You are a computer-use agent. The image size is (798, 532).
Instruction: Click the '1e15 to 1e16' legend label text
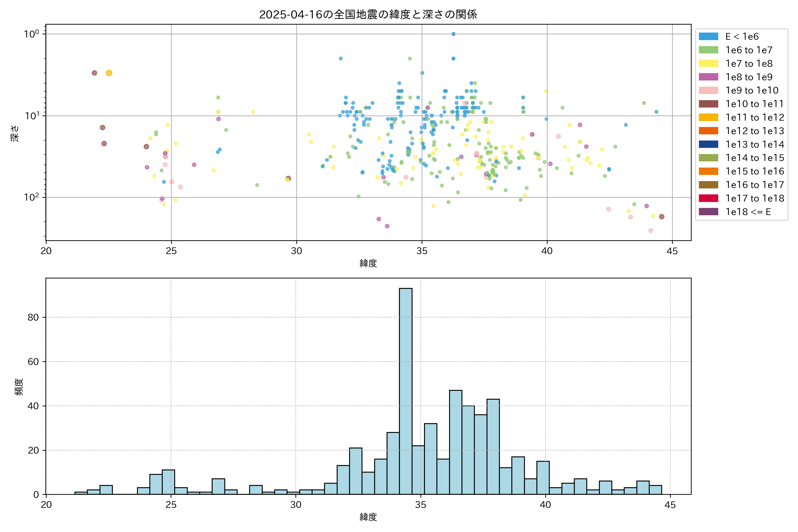[755, 171]
